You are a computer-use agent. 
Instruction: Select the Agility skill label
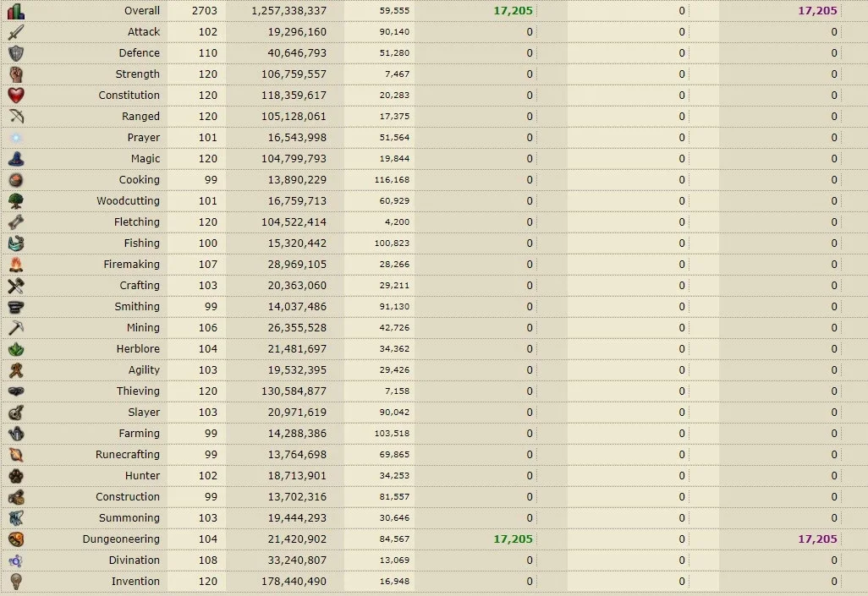click(x=144, y=370)
